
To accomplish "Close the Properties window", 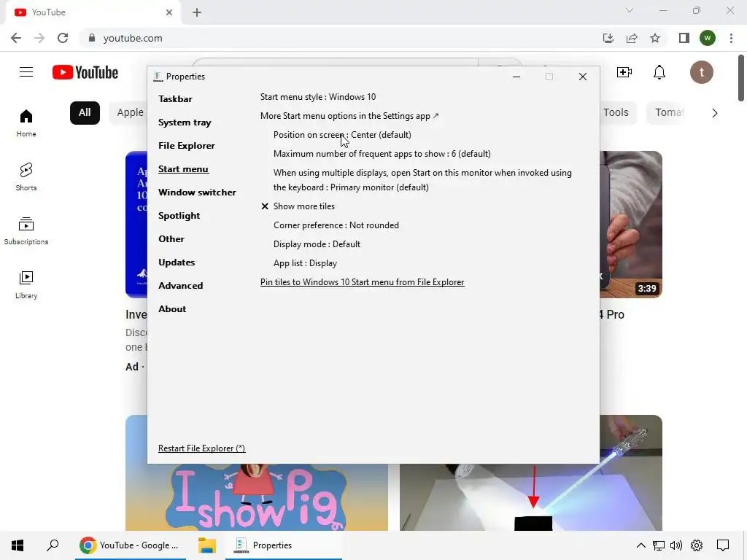I will click(582, 77).
